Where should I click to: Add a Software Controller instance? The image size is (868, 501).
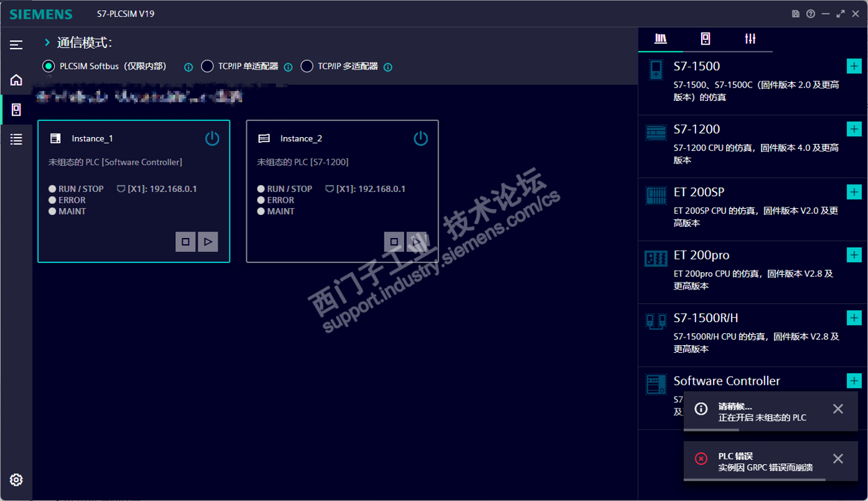pos(854,381)
